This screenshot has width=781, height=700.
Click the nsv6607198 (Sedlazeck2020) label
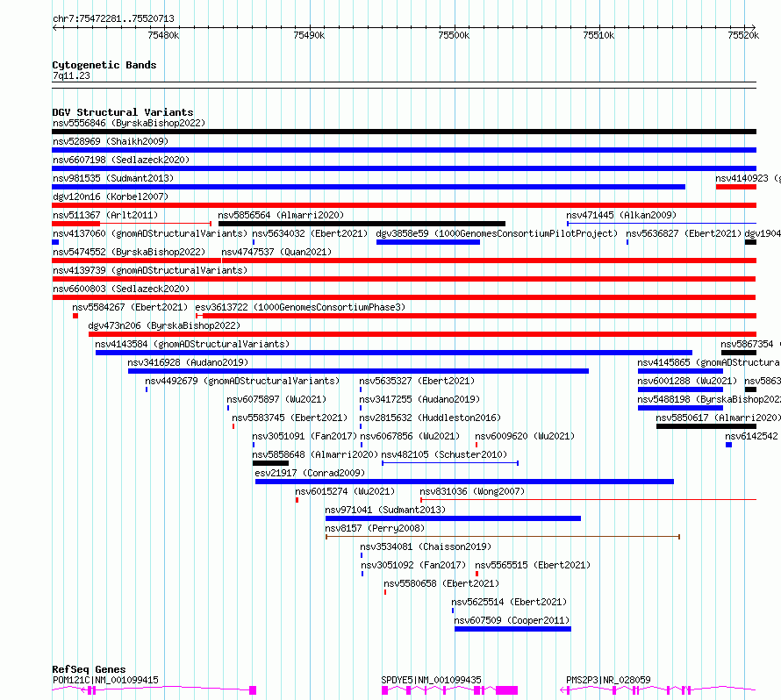(121, 160)
